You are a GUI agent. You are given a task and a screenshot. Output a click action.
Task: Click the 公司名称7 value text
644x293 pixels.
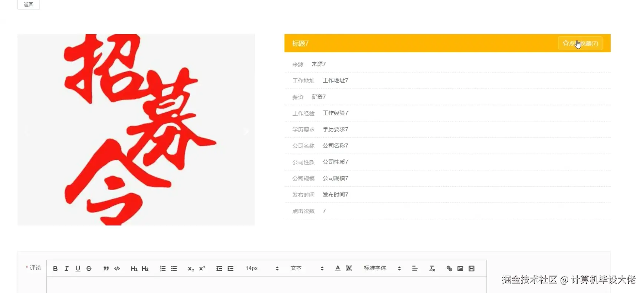(x=335, y=146)
